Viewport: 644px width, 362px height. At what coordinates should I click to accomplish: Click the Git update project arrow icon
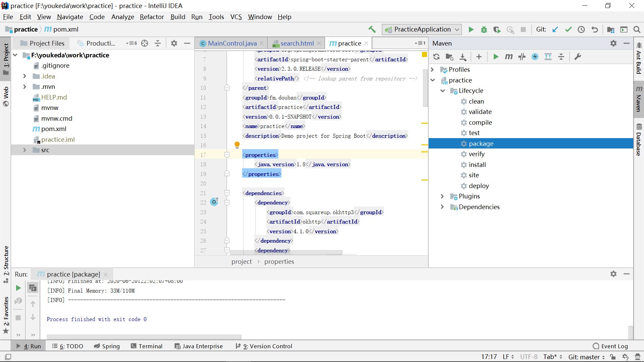point(555,29)
